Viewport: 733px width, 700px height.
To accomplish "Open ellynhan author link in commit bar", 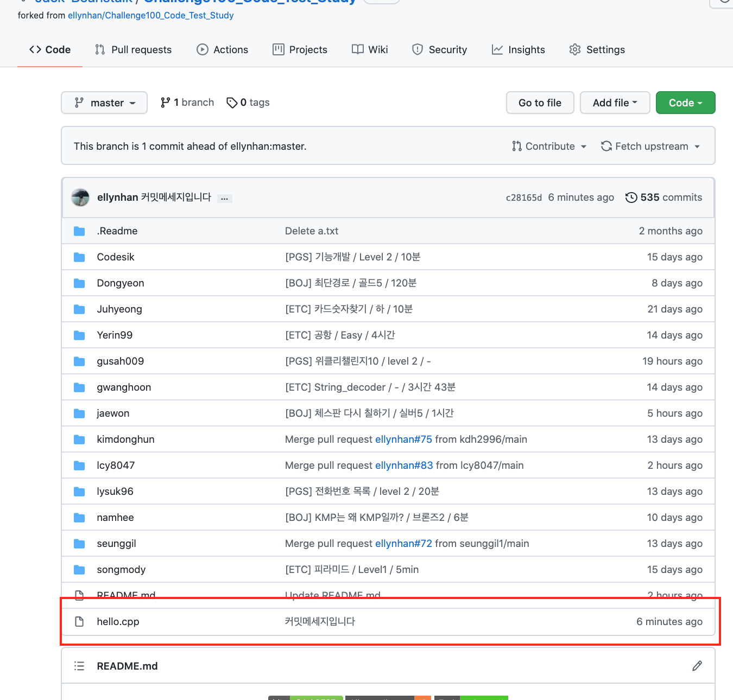I will click(118, 197).
